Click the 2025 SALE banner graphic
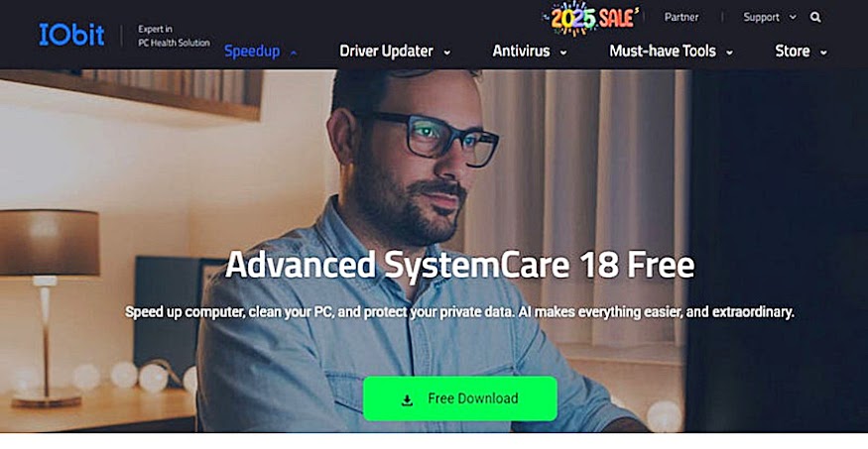868x449 pixels. click(x=593, y=18)
